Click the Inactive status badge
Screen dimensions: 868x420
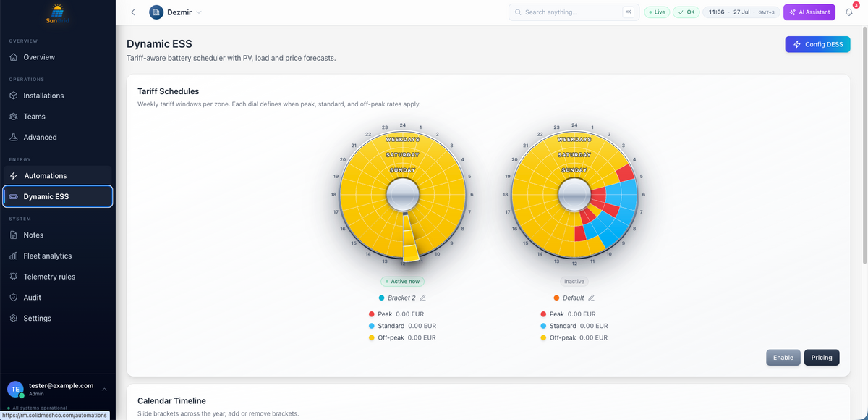coord(574,281)
